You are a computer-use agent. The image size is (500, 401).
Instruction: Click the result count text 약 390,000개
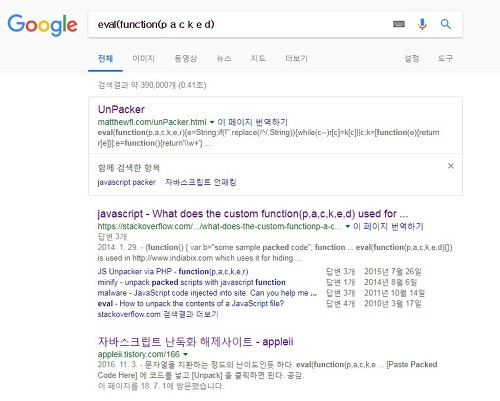[x=153, y=85]
